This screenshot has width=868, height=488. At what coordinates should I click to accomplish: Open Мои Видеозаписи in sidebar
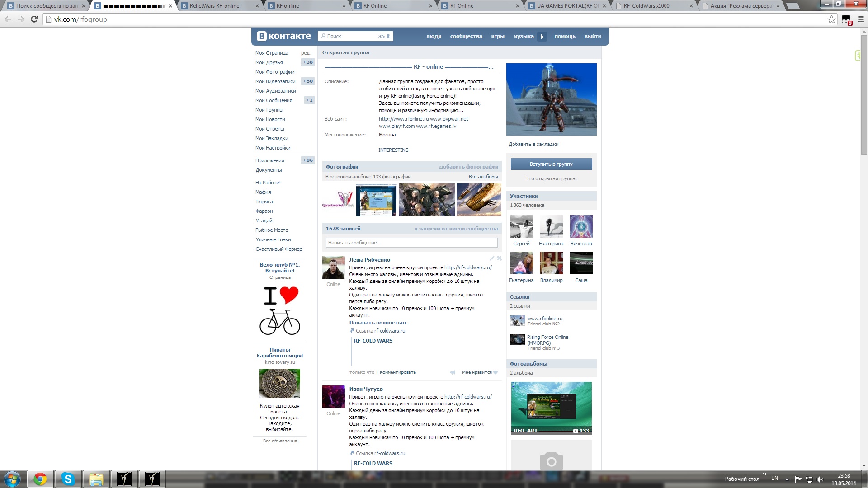[x=275, y=81]
